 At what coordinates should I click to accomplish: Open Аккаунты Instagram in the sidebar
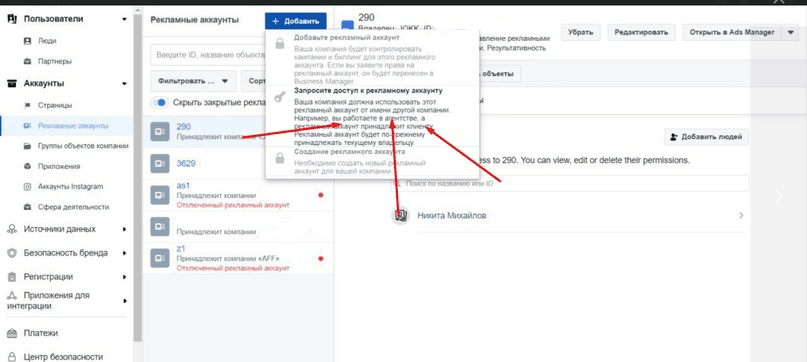(71, 186)
